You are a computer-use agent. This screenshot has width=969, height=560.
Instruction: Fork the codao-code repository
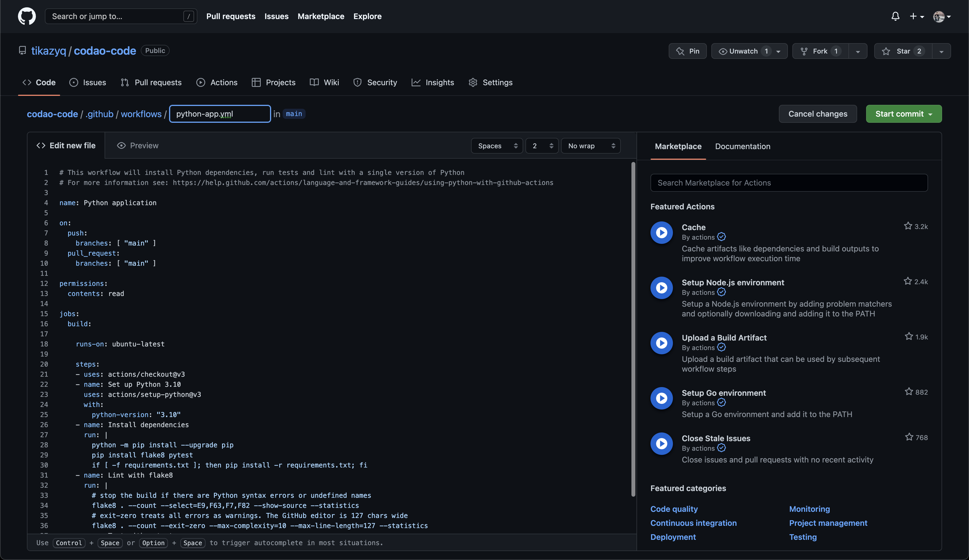pyautogui.click(x=821, y=51)
